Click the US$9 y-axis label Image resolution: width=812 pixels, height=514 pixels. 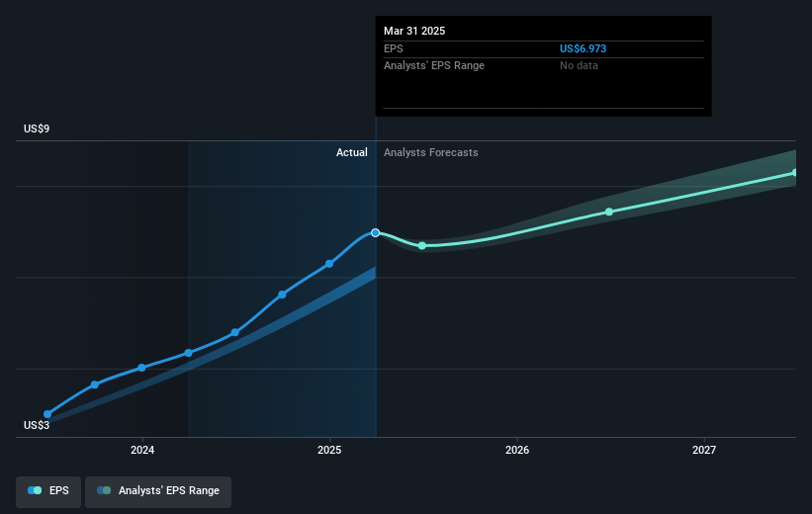(37, 128)
